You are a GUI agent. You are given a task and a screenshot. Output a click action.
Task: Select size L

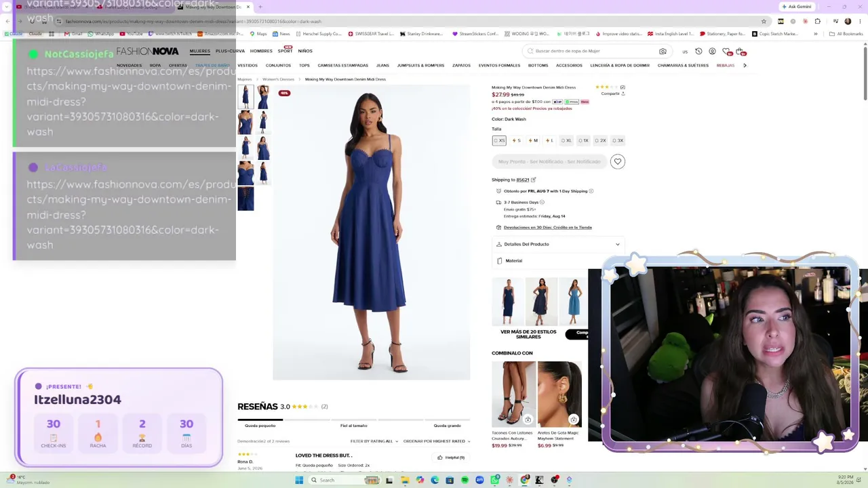(549, 140)
